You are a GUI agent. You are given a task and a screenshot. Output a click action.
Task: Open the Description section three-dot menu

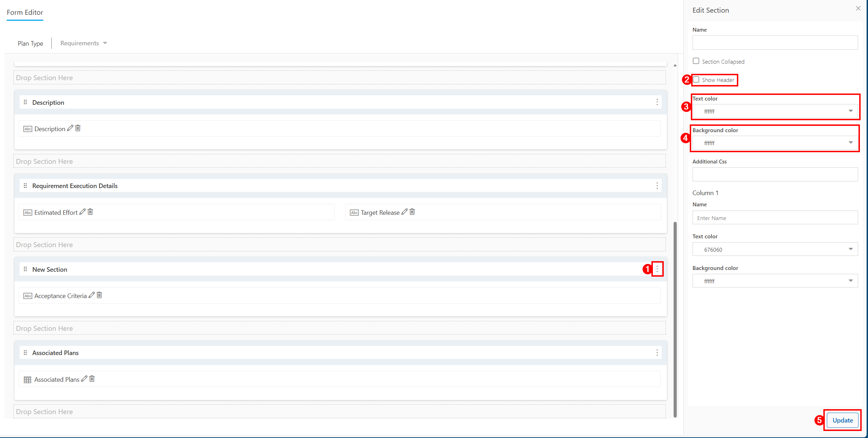pos(657,102)
